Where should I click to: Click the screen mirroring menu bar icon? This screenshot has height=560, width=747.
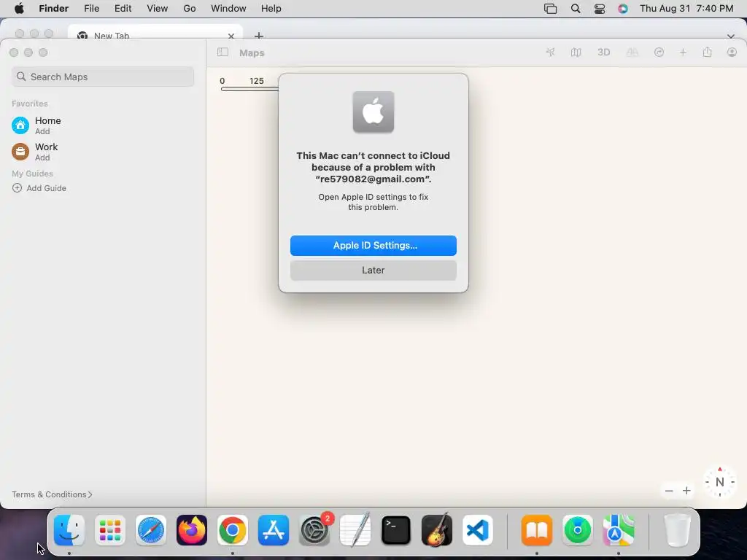pyautogui.click(x=550, y=9)
